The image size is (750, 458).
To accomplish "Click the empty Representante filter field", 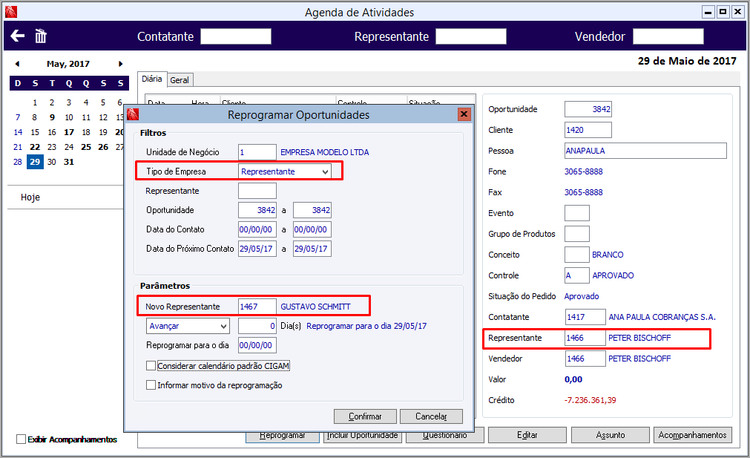I will (257, 191).
